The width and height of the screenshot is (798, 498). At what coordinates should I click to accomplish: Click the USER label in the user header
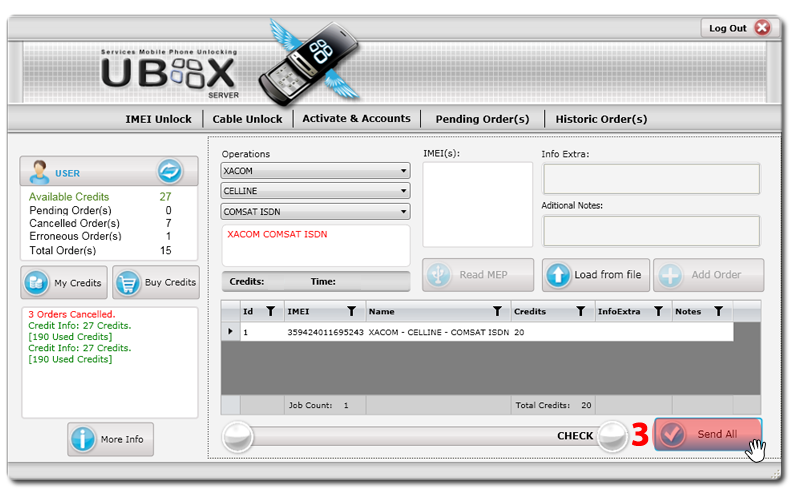[x=67, y=173]
